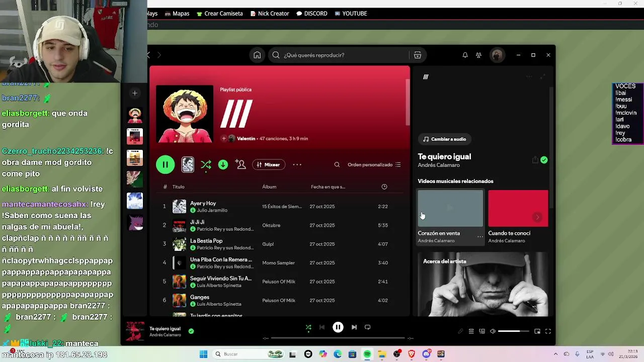Pause playback from the bottom player bar
This screenshot has height=362, width=644.
[x=338, y=327]
